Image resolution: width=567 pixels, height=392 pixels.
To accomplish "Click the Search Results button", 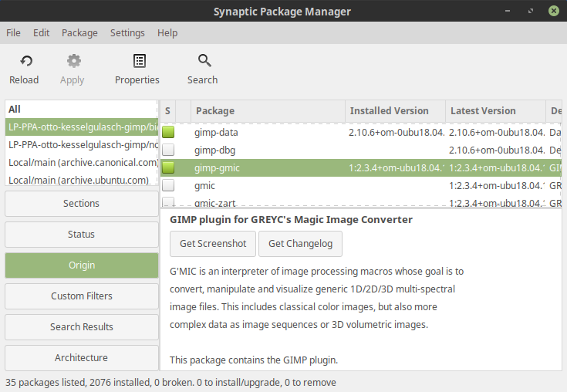I will coord(81,327).
